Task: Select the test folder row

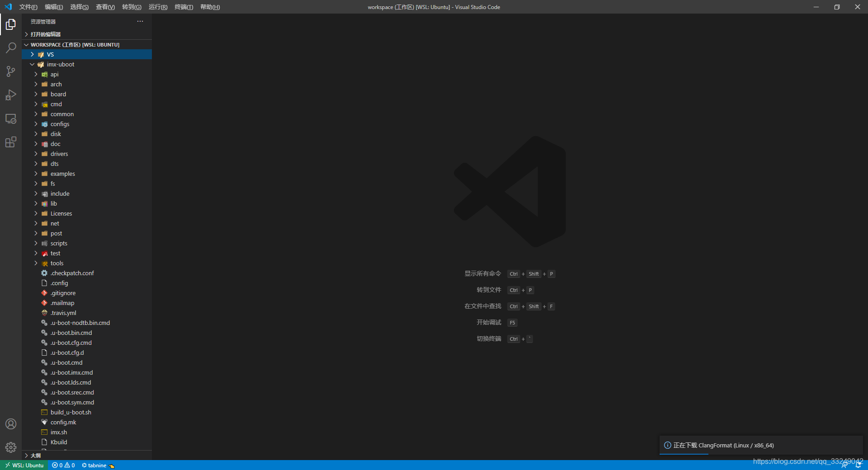Action: [x=87, y=253]
